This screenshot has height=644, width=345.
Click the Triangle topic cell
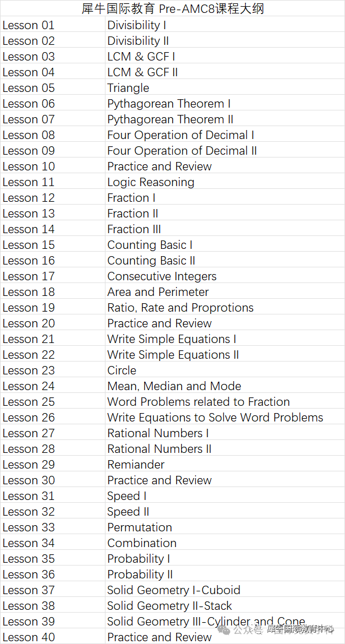click(x=224, y=89)
